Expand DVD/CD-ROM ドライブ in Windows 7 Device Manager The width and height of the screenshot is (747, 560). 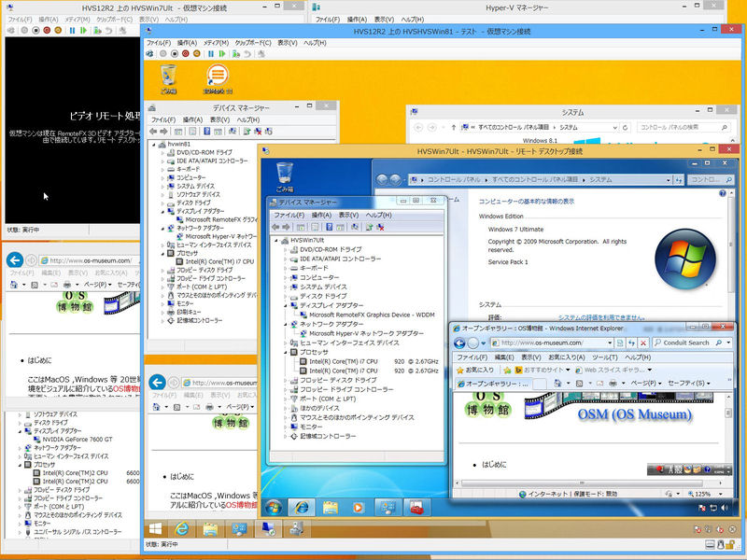click(x=287, y=249)
